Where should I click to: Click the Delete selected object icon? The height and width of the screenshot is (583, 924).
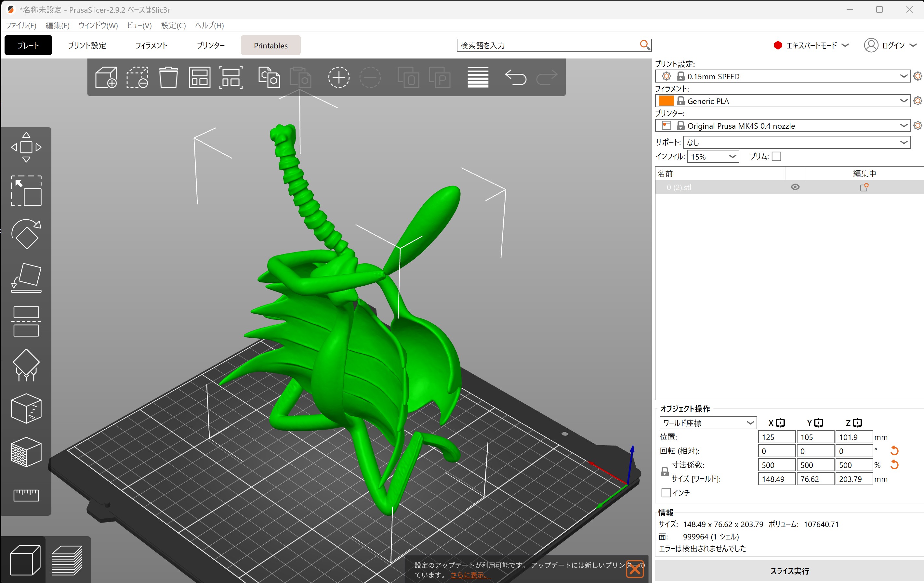pos(138,77)
